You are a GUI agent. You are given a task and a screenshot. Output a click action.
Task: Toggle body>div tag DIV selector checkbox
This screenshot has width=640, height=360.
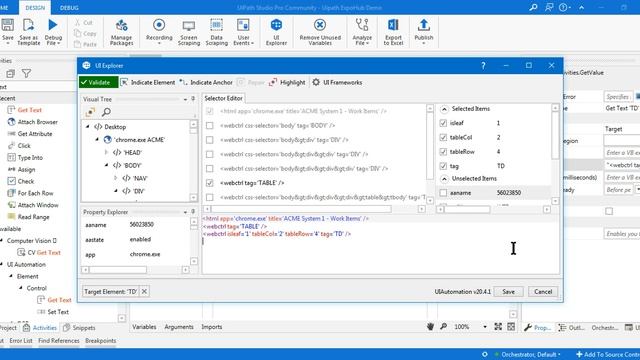click(x=209, y=140)
